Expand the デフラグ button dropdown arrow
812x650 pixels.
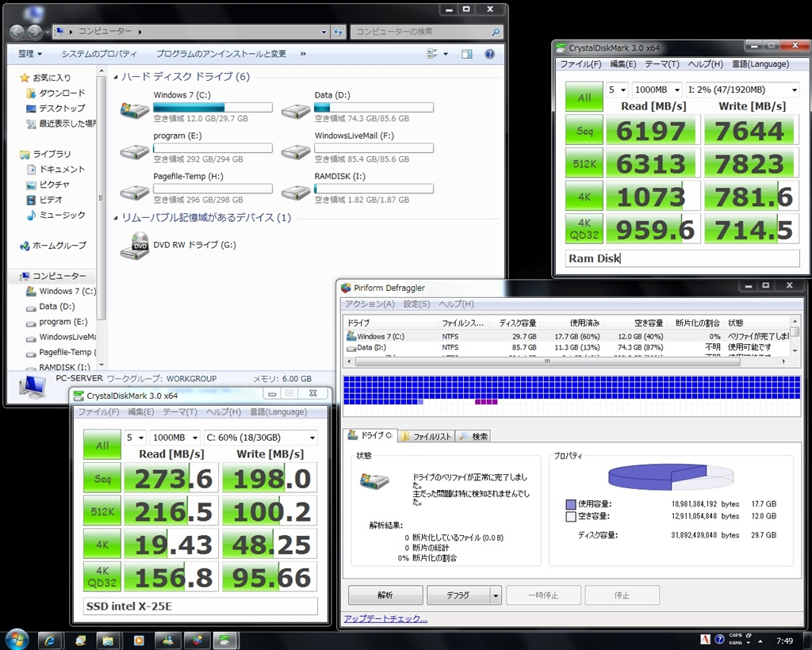point(496,595)
